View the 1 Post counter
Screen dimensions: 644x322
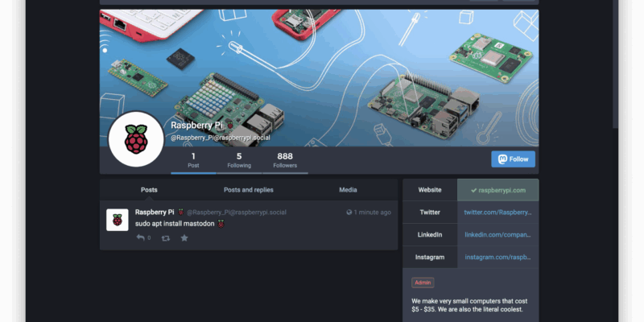point(193,159)
